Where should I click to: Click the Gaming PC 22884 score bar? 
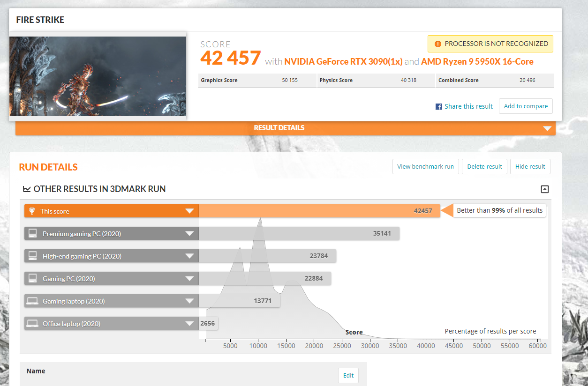point(265,278)
